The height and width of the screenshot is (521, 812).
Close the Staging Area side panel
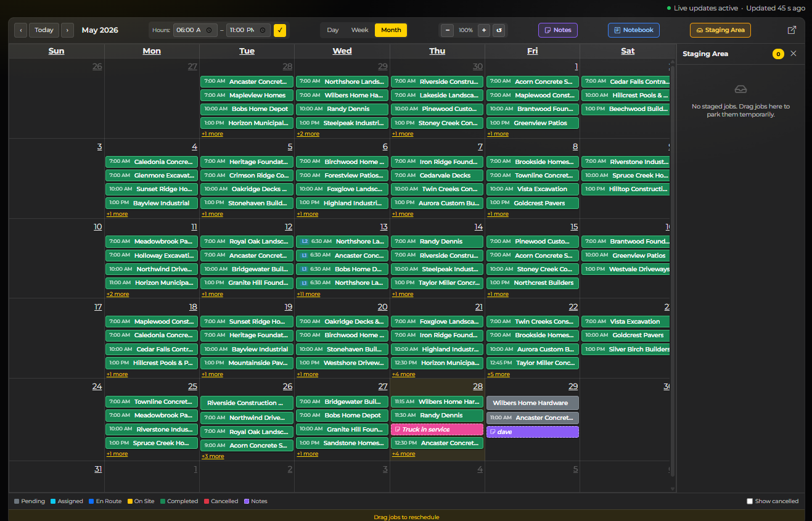pos(794,54)
